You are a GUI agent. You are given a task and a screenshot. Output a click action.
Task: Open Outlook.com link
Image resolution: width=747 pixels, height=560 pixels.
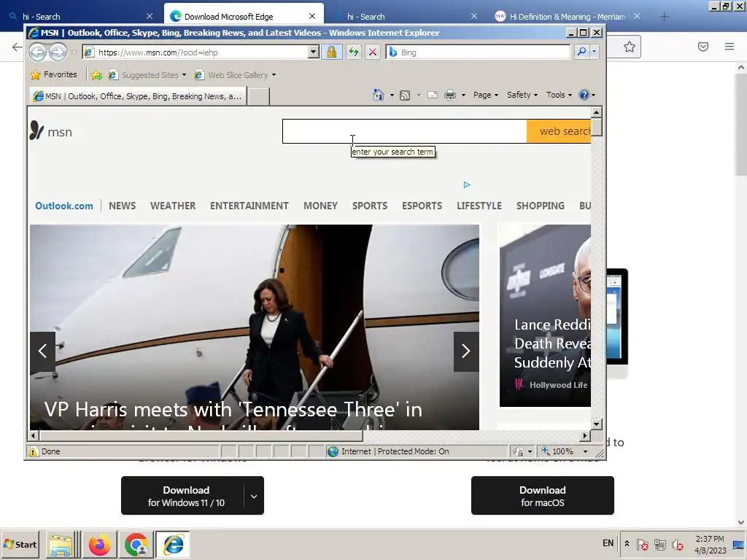tap(64, 206)
